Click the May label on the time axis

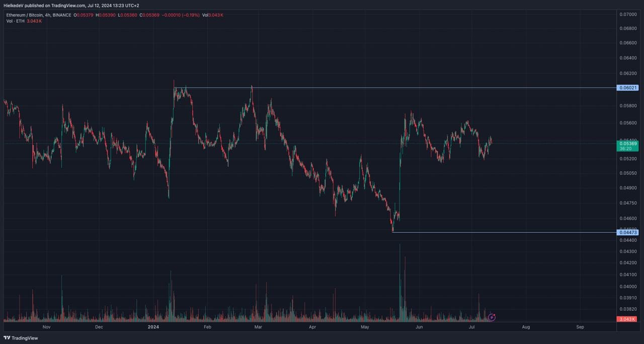point(365,327)
